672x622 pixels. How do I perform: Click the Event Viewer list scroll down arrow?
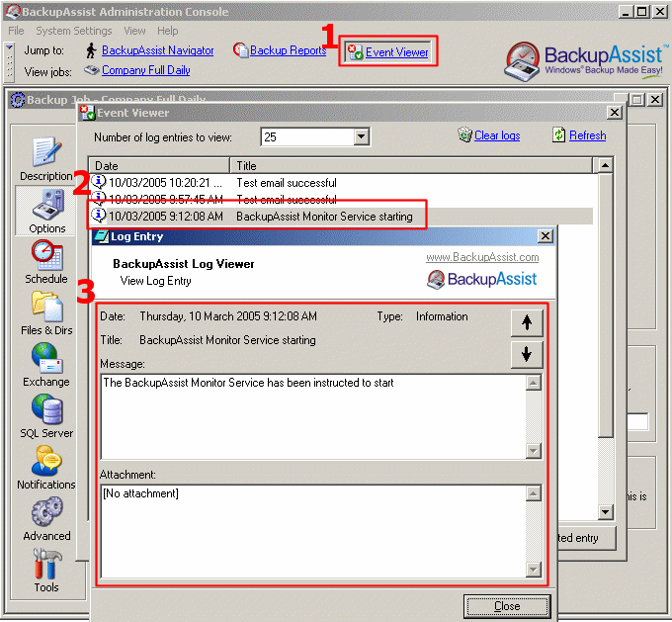(x=605, y=512)
